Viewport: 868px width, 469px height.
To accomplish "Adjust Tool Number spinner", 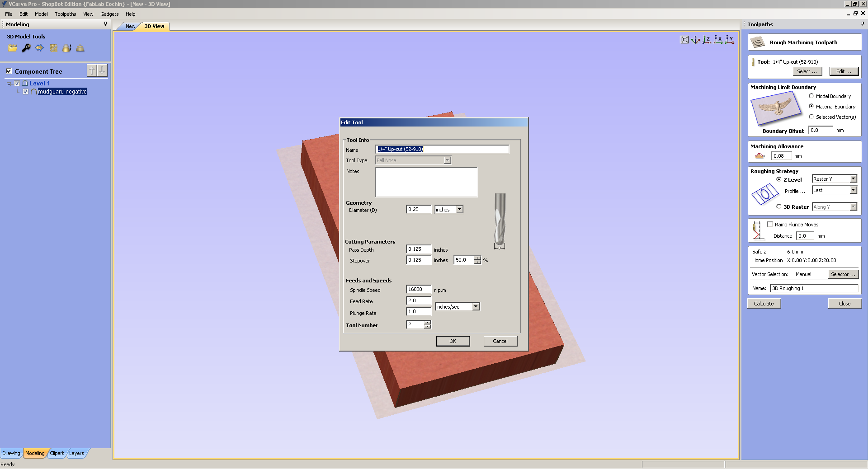I will tap(427, 325).
